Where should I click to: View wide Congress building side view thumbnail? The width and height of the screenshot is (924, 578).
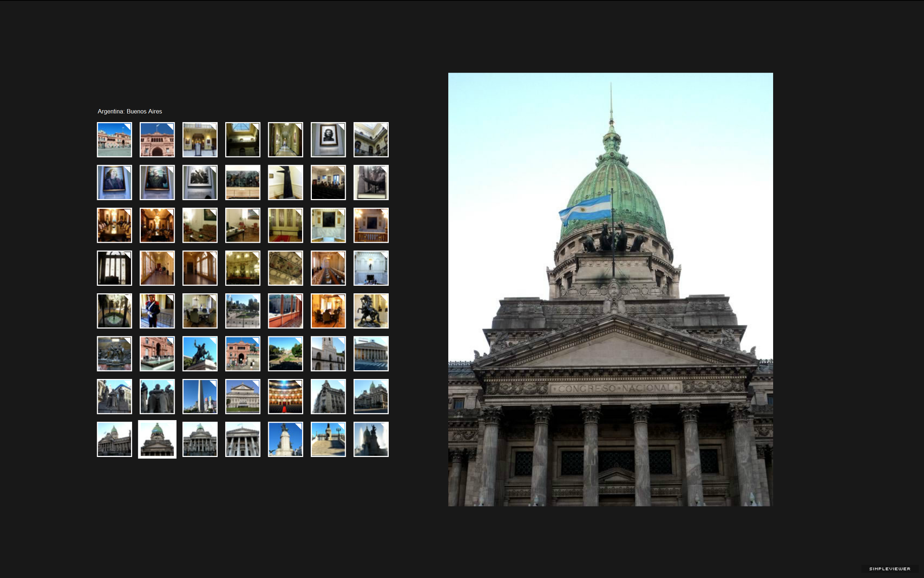(114, 439)
